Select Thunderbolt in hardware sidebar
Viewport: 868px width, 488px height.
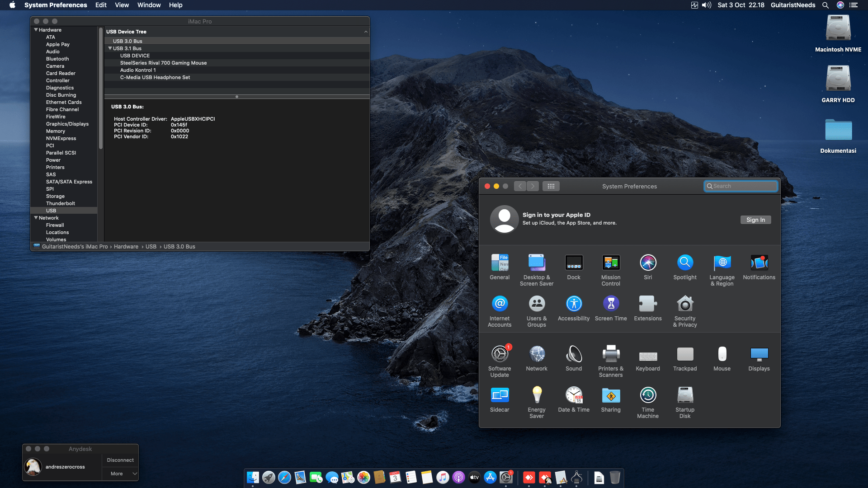click(61, 203)
